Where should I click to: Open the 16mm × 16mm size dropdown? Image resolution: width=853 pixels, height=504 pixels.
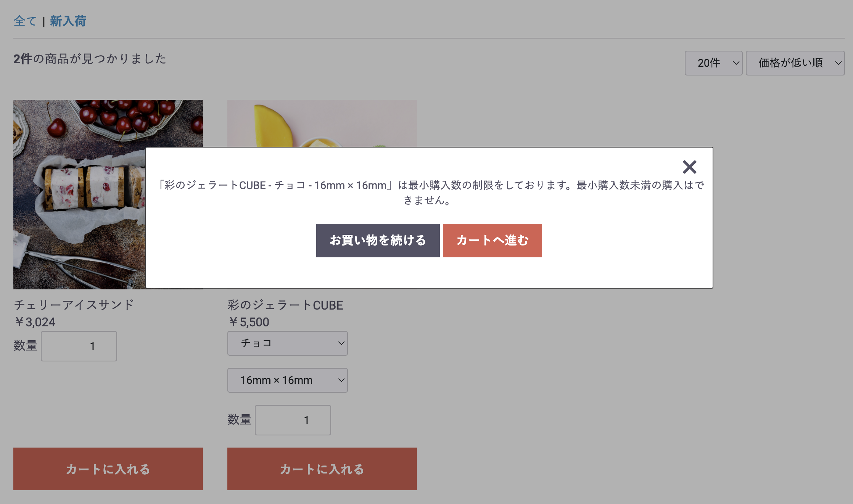[287, 380]
